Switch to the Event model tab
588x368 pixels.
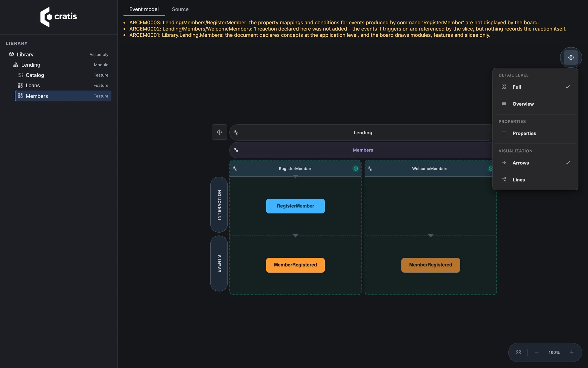pos(144,9)
